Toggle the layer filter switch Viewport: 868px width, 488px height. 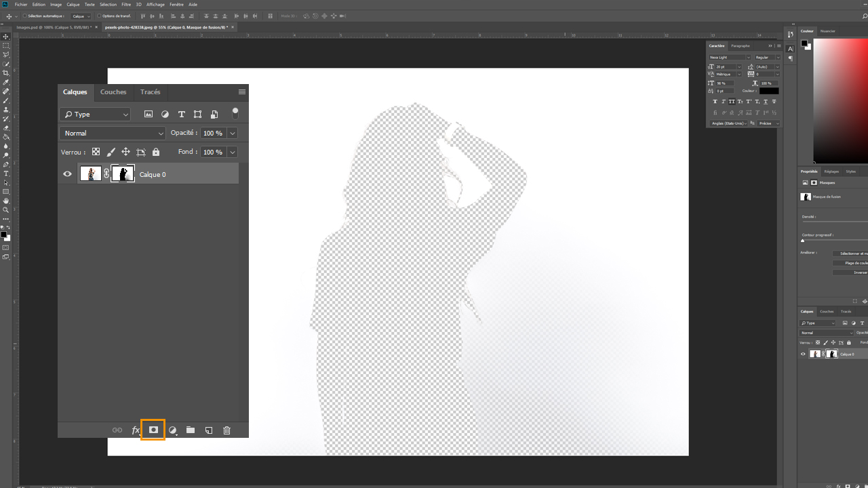pyautogui.click(x=235, y=113)
